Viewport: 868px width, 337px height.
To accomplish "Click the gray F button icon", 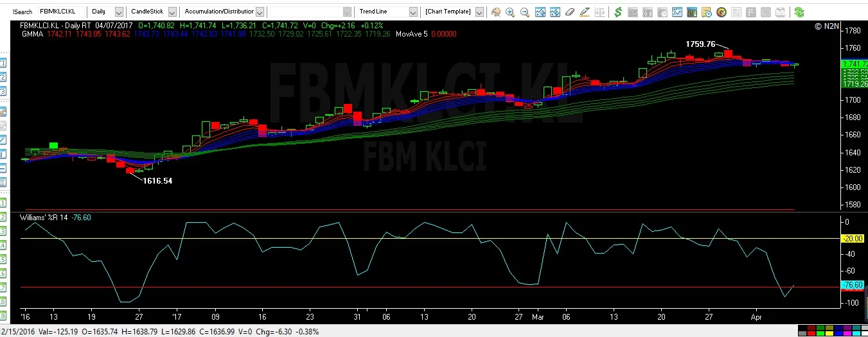I will 751,12.
